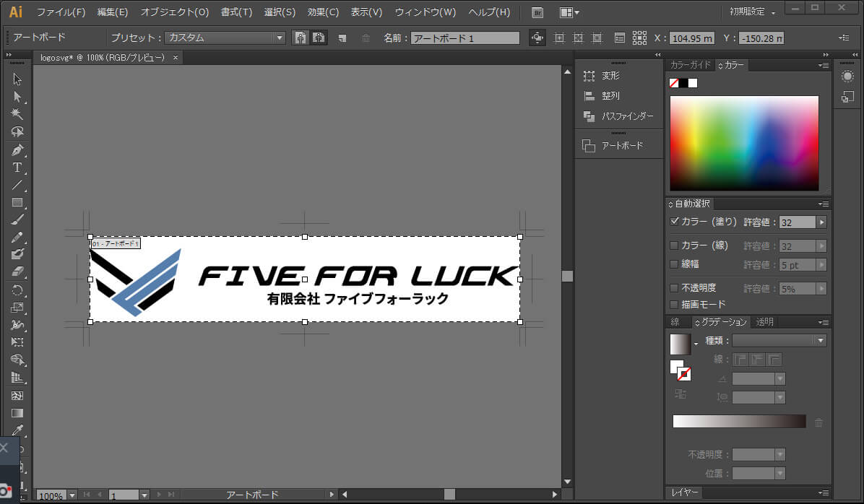Click the gradient slider bar

pos(739,422)
